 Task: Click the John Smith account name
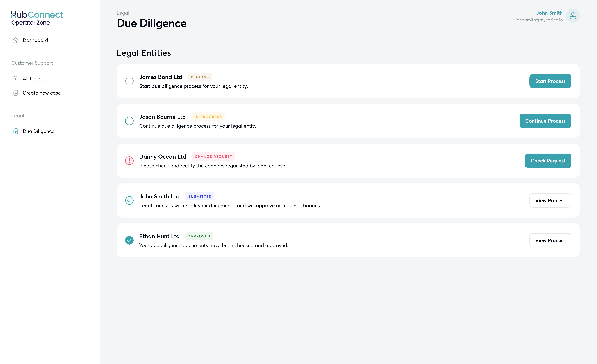point(549,13)
